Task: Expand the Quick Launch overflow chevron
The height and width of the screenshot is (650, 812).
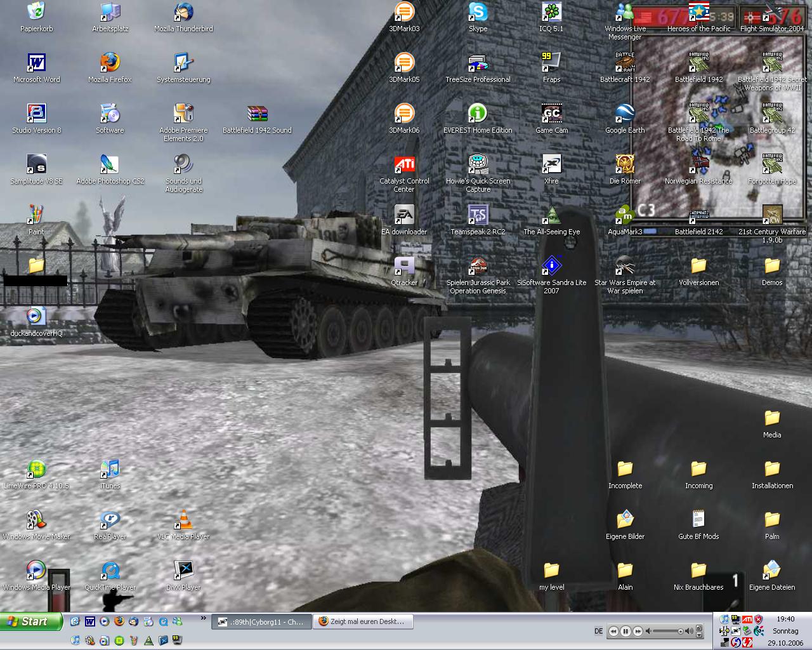Action: click(204, 618)
